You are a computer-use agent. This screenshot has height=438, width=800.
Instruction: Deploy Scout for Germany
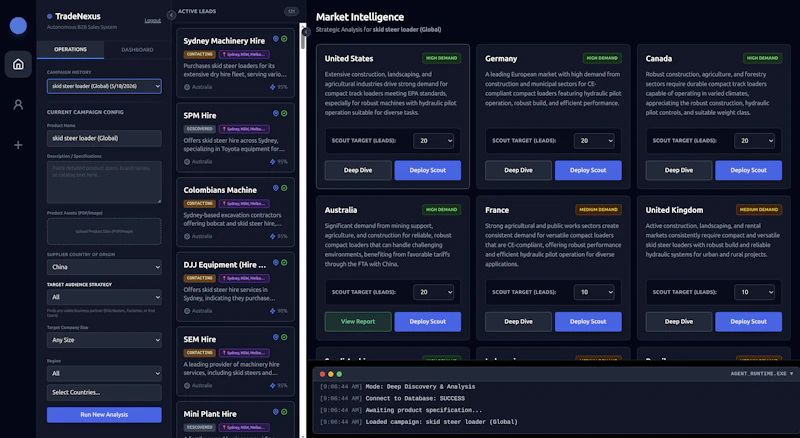tap(588, 170)
